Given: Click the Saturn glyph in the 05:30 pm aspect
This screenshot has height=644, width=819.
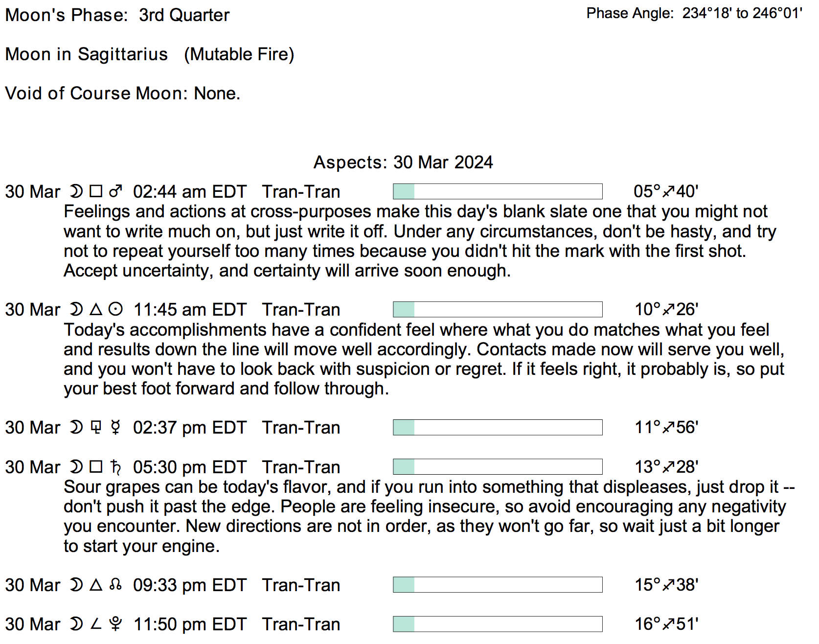Looking at the screenshot, I should tap(115, 467).
